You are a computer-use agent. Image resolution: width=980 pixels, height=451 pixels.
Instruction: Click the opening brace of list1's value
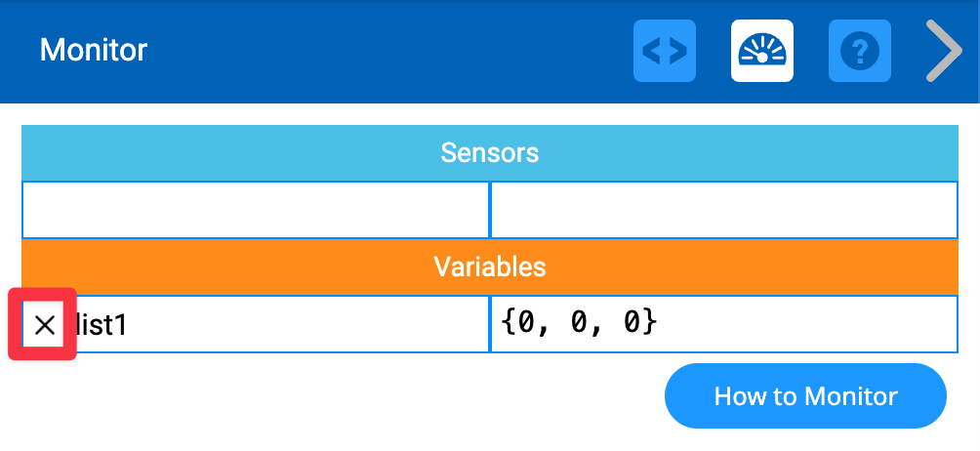click(509, 322)
